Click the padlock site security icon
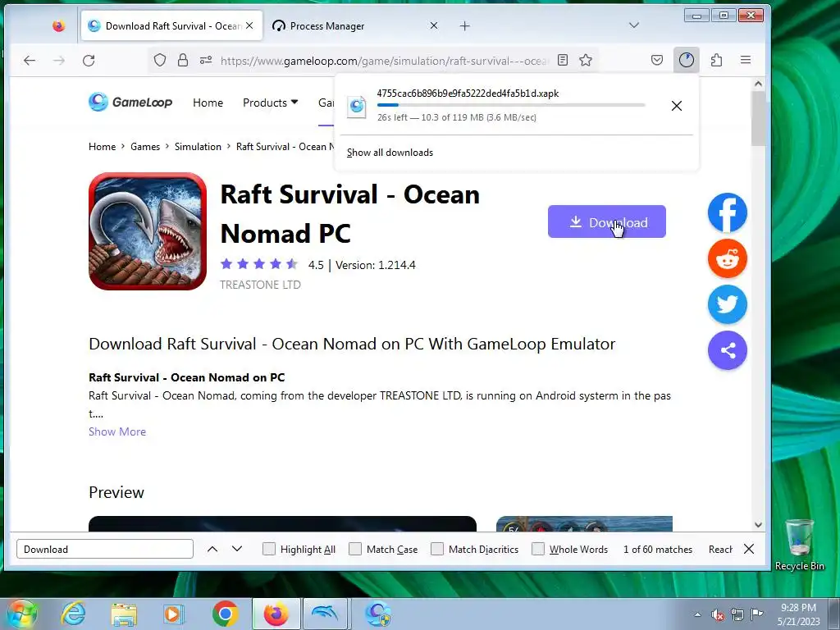This screenshot has height=630, width=840. pos(183,60)
